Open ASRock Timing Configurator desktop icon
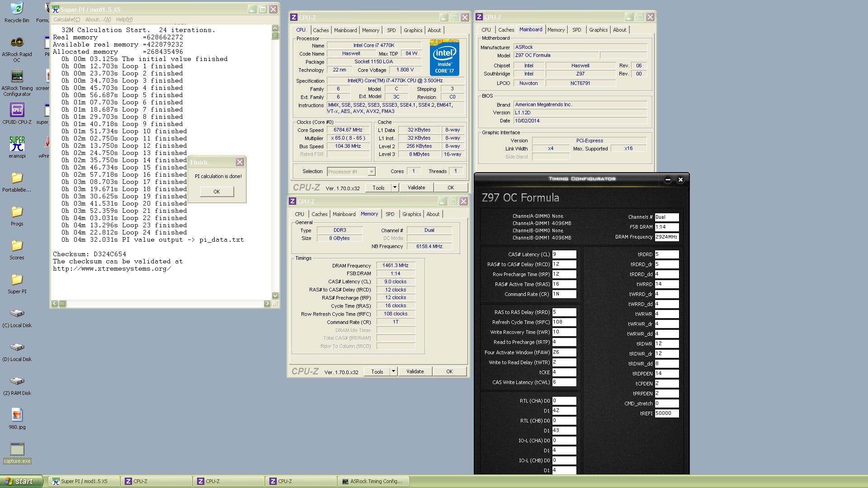Screen dimensions: 868x488 [17, 83]
